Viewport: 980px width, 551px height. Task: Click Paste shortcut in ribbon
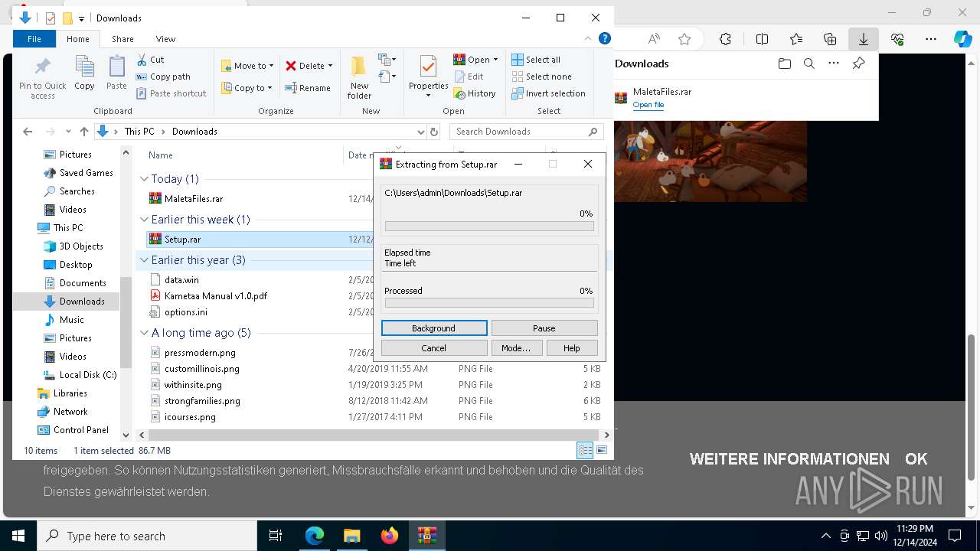(171, 93)
